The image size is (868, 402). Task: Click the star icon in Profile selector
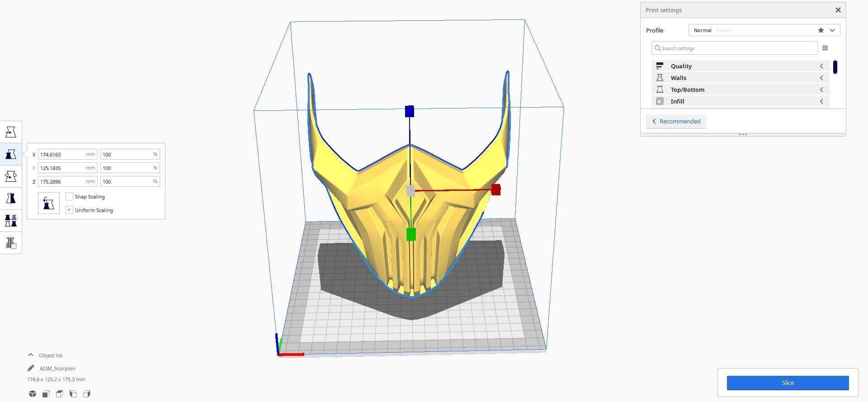(821, 30)
